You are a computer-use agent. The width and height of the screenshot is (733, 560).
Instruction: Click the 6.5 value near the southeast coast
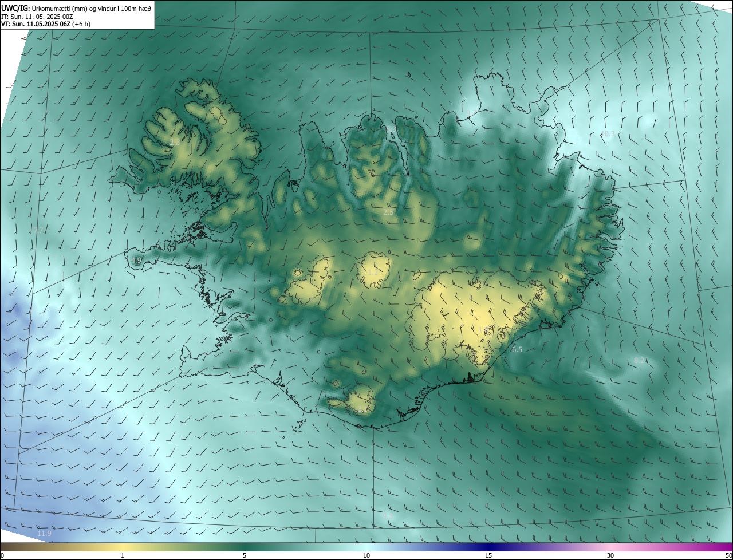(x=517, y=349)
